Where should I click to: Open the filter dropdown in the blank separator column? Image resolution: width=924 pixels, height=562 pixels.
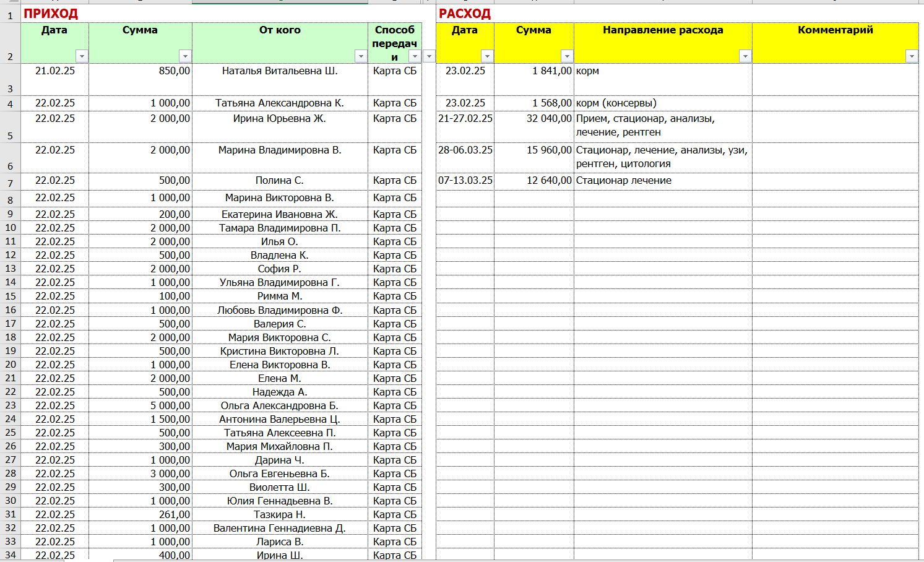429,56
